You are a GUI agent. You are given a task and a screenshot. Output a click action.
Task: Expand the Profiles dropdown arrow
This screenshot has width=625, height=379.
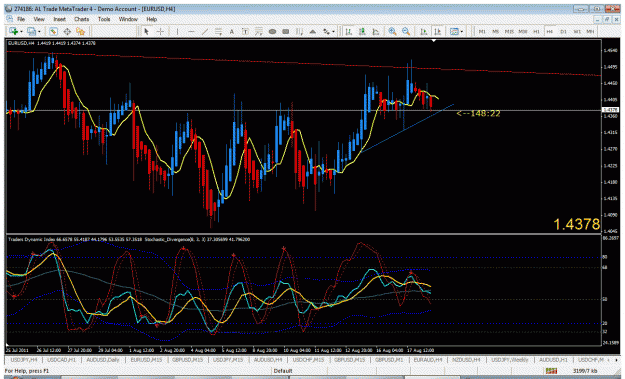tap(39, 31)
